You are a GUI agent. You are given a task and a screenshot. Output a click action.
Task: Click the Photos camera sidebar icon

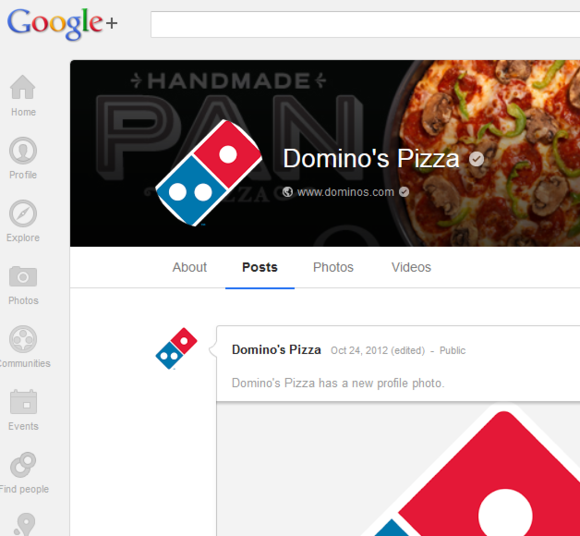[x=23, y=276]
